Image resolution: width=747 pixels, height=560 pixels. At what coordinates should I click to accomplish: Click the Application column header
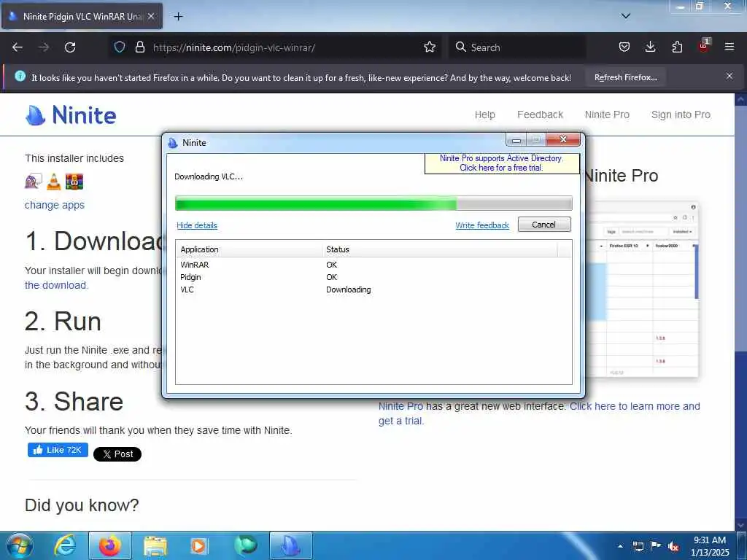pyautogui.click(x=249, y=249)
